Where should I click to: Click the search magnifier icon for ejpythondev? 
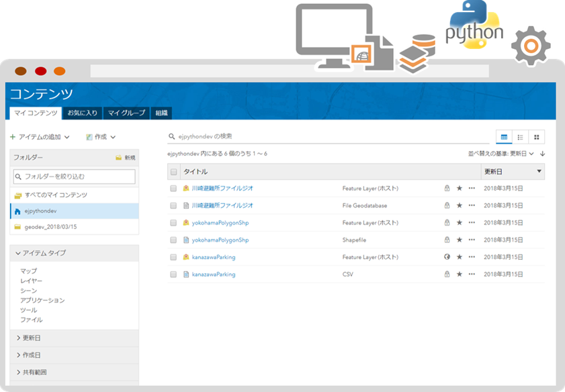point(171,136)
